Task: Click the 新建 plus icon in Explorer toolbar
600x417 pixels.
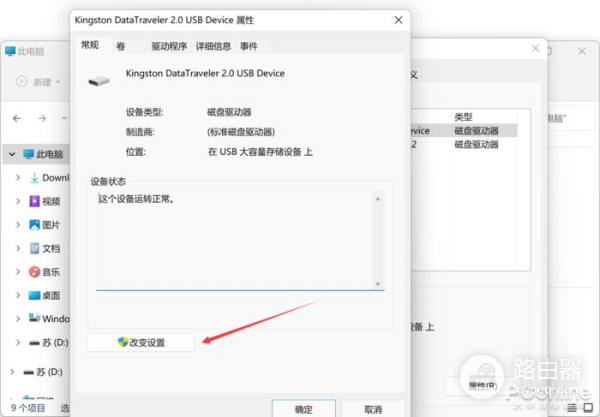Action: tap(21, 81)
